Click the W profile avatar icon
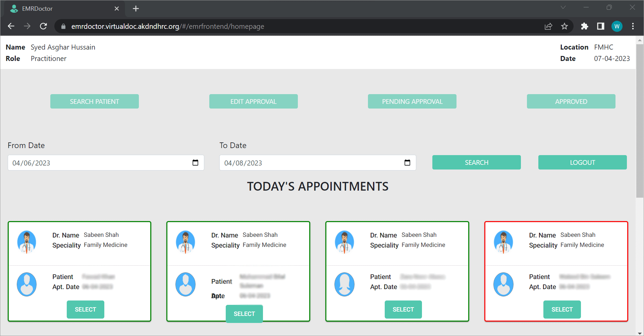Screen dimensions: 644x336 pos(617,26)
